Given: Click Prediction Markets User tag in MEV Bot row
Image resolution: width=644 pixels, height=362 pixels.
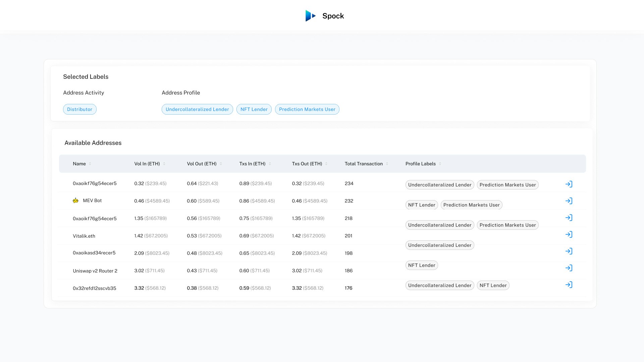Looking at the screenshot, I should (472, 205).
